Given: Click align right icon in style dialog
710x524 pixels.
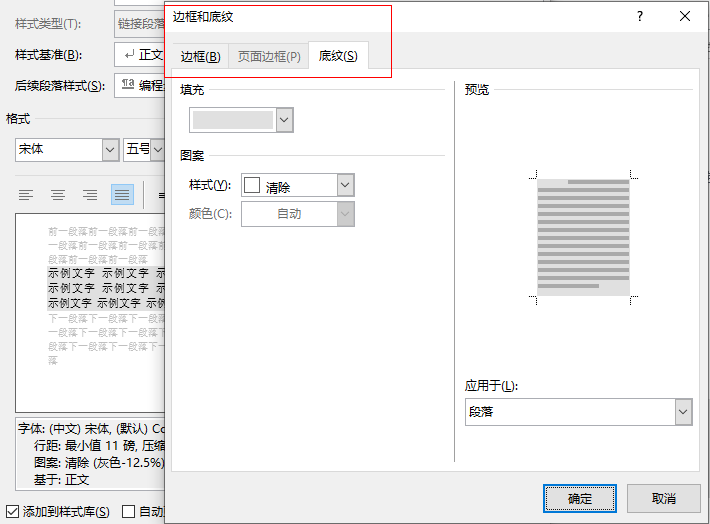Looking at the screenshot, I should [90, 195].
